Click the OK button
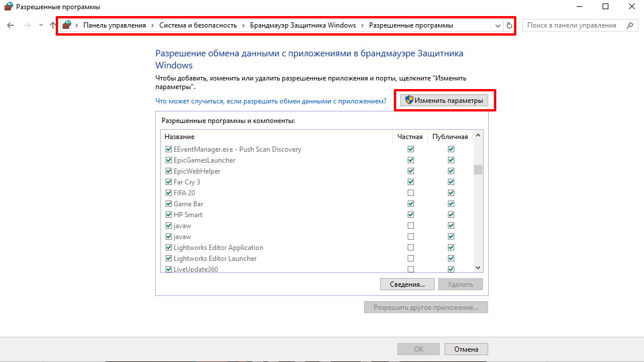644x362 pixels. tap(419, 349)
